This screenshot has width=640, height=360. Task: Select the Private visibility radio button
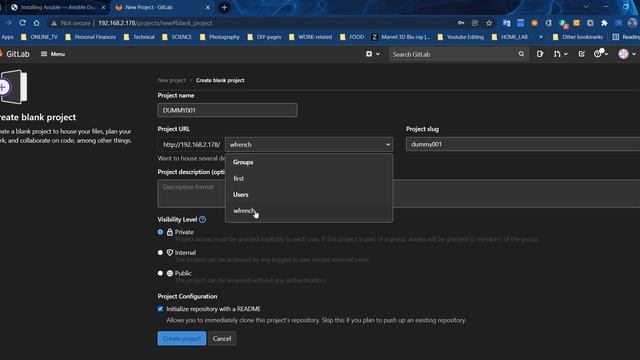pyautogui.click(x=160, y=232)
